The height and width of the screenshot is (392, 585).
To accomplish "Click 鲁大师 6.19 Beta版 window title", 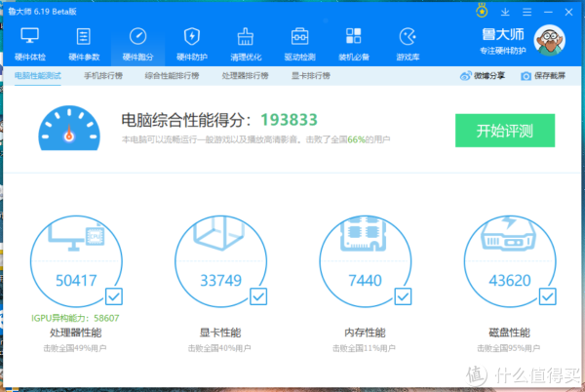I will click(42, 12).
